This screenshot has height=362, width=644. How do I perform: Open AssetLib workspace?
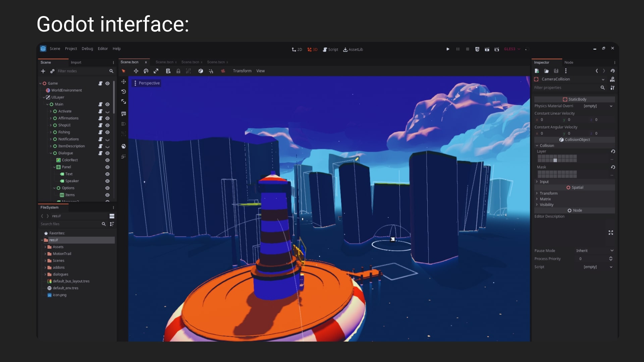pyautogui.click(x=353, y=49)
